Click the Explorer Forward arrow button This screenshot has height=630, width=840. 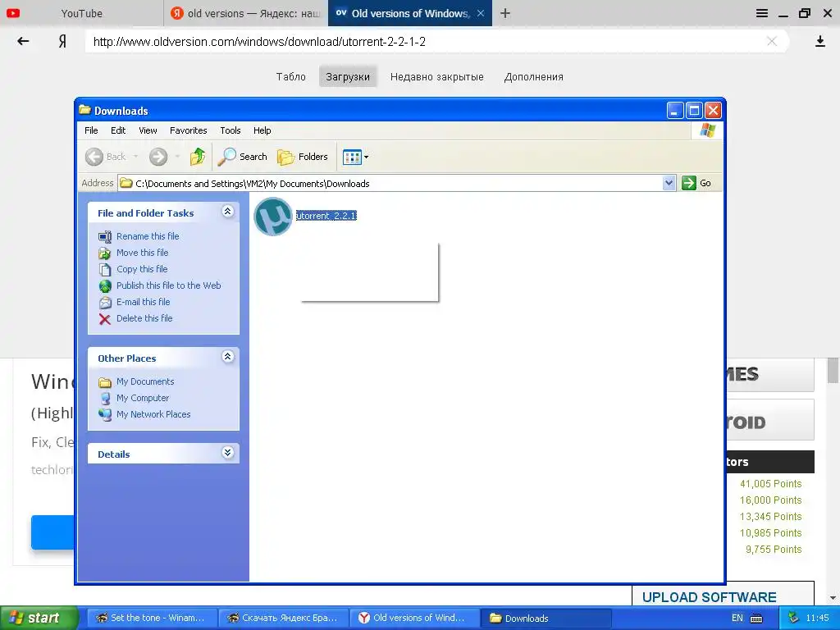158,157
